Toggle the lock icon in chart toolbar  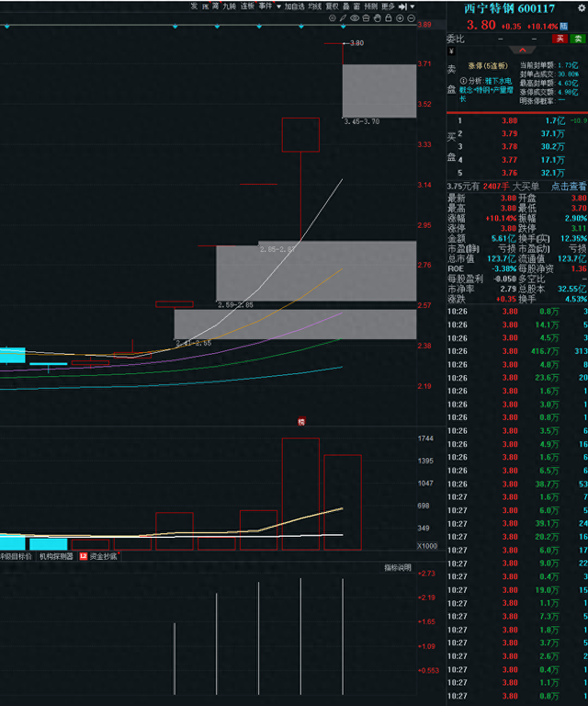[389, 18]
